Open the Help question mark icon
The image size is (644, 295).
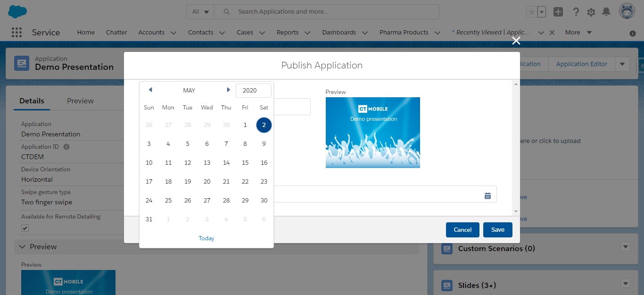tap(576, 12)
